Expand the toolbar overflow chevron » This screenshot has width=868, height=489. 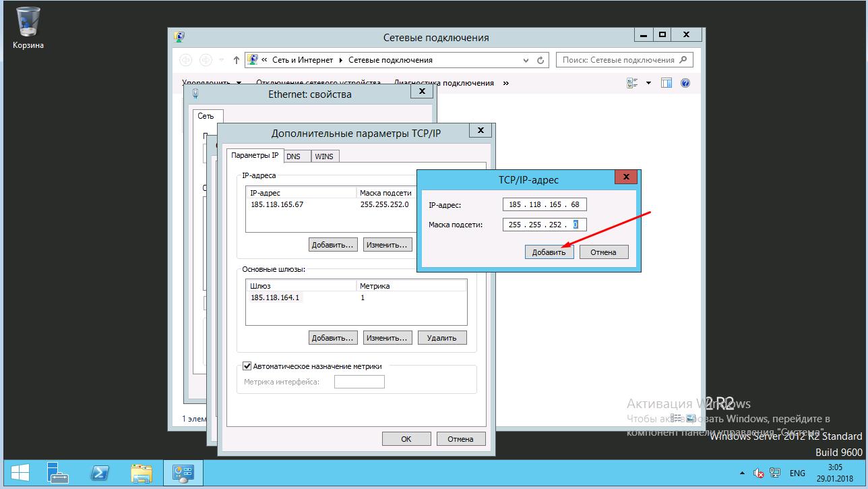click(x=506, y=83)
